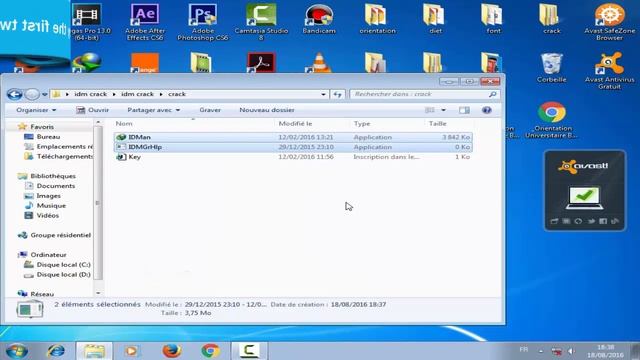Toggle the preview pane icon
The image size is (640, 360).
pos(464,110)
